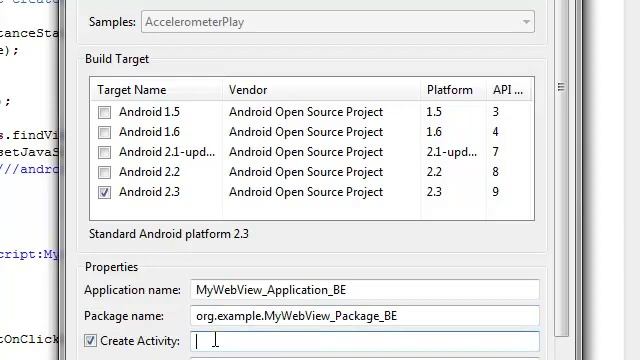Image resolution: width=640 pixels, height=360 pixels.
Task: Click vendor cell in Android 2.2 row
Action: [306, 172]
